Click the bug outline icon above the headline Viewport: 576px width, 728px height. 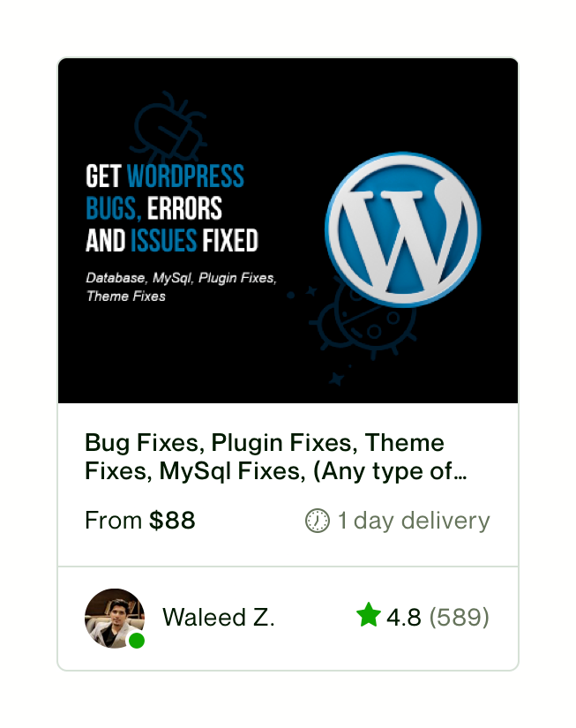168,126
